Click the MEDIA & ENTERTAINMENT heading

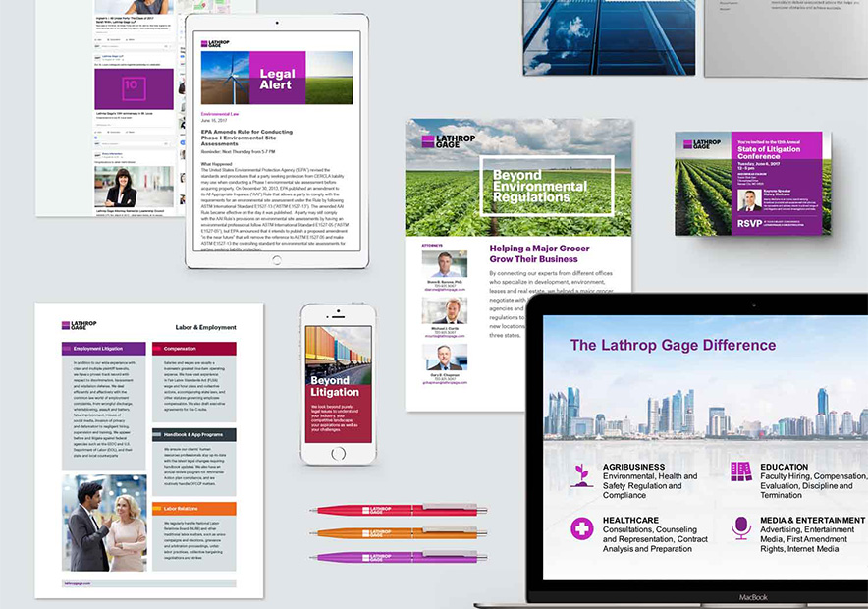812,521
